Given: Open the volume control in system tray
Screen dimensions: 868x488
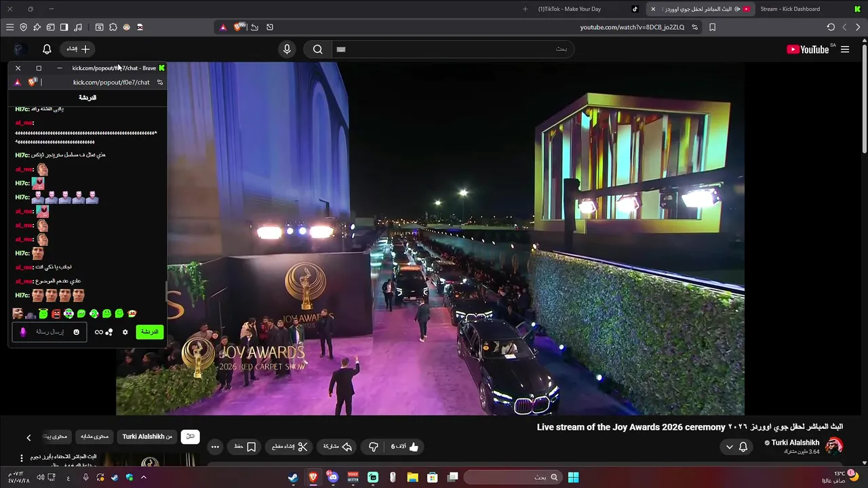Looking at the screenshot, I should click(x=41, y=477).
